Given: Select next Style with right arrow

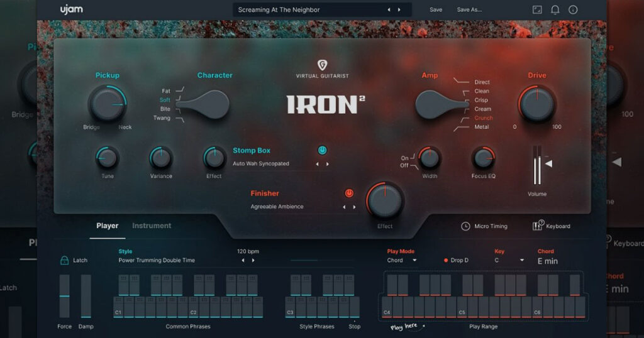Looking at the screenshot, I should point(253,261).
